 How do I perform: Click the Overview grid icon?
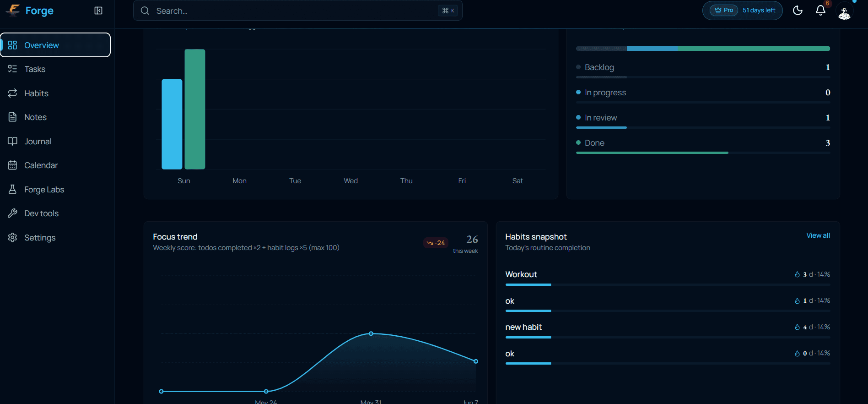point(13,45)
